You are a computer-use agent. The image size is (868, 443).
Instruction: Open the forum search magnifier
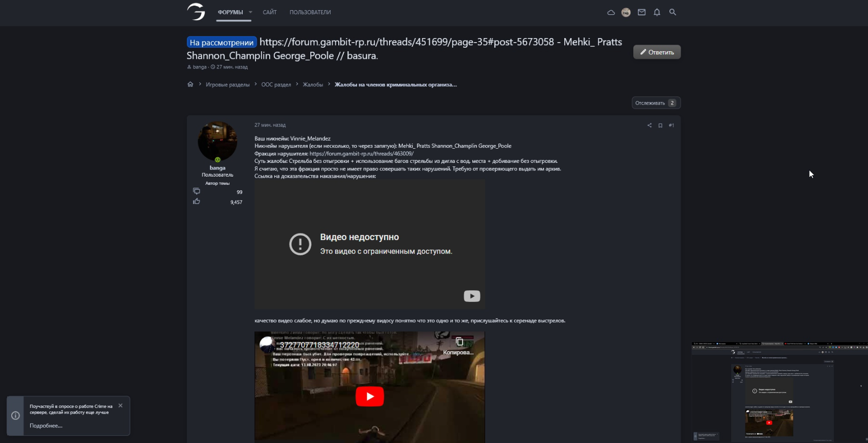672,12
